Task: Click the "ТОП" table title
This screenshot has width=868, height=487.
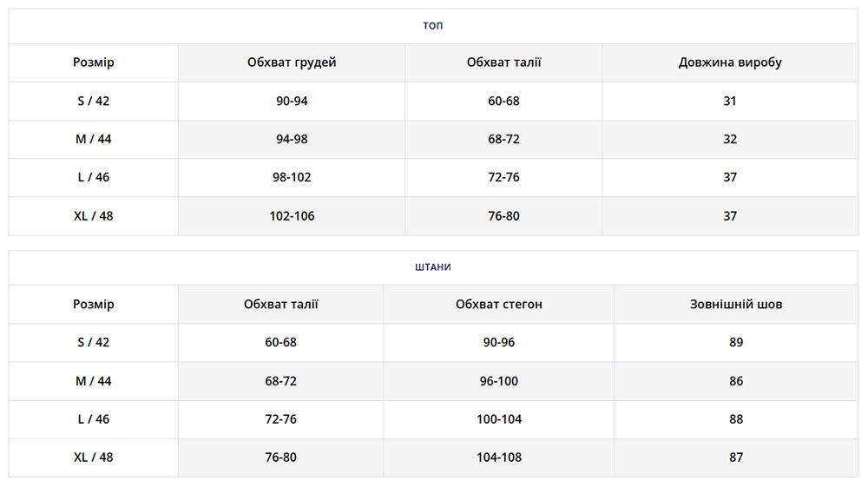Action: pos(432,26)
